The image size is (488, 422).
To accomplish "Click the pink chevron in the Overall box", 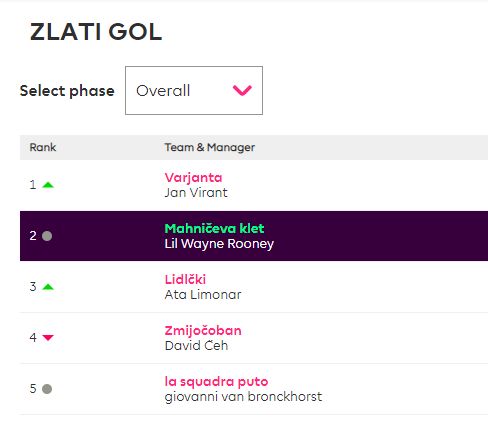I will pos(242,90).
